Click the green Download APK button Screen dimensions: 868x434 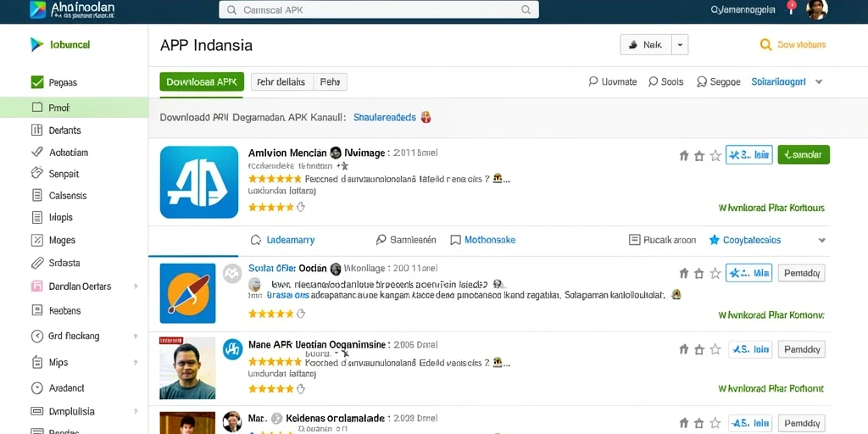202,82
